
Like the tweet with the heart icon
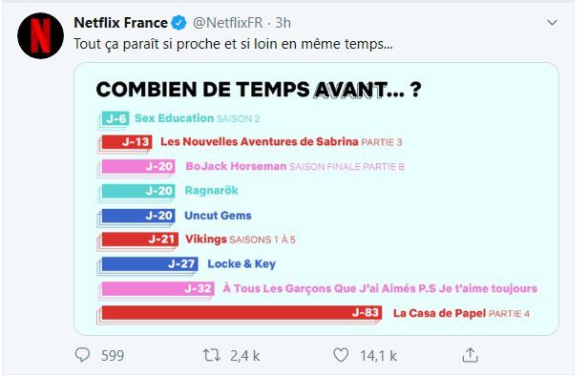coord(341,355)
